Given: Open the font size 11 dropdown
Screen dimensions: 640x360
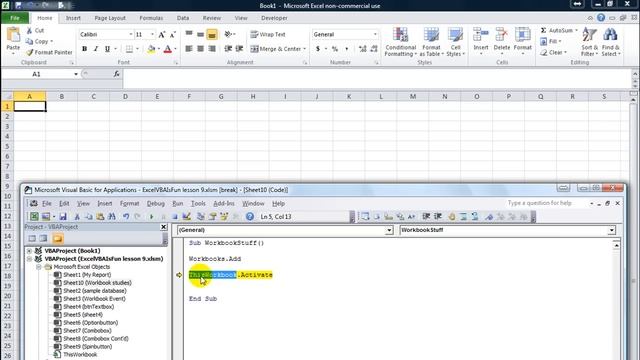Looking at the screenshot, I should click(x=152, y=34).
